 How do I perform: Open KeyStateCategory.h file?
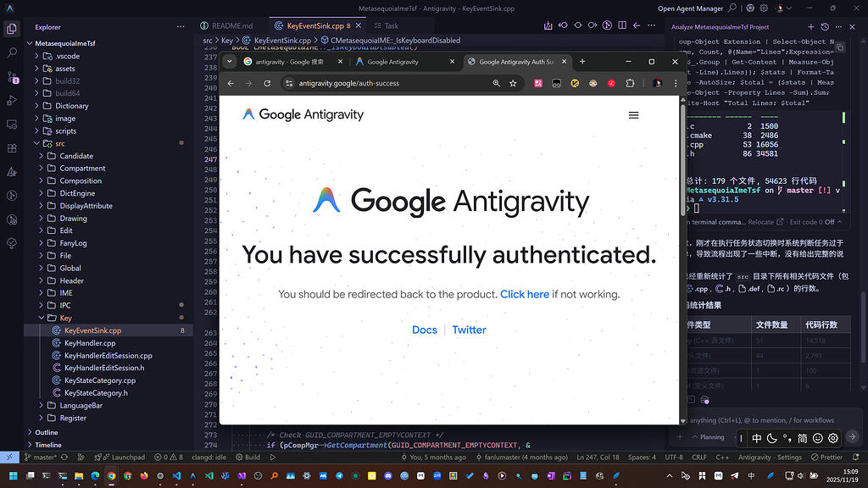pos(96,393)
